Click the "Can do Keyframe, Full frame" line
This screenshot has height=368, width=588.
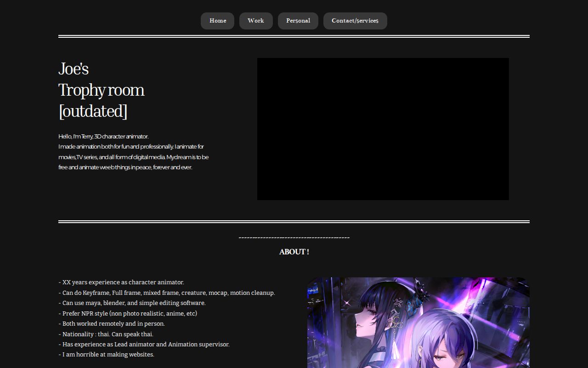pos(167,293)
